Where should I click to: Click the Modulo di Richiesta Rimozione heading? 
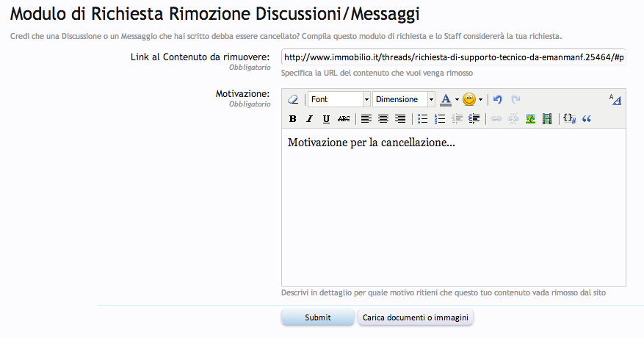click(215, 13)
